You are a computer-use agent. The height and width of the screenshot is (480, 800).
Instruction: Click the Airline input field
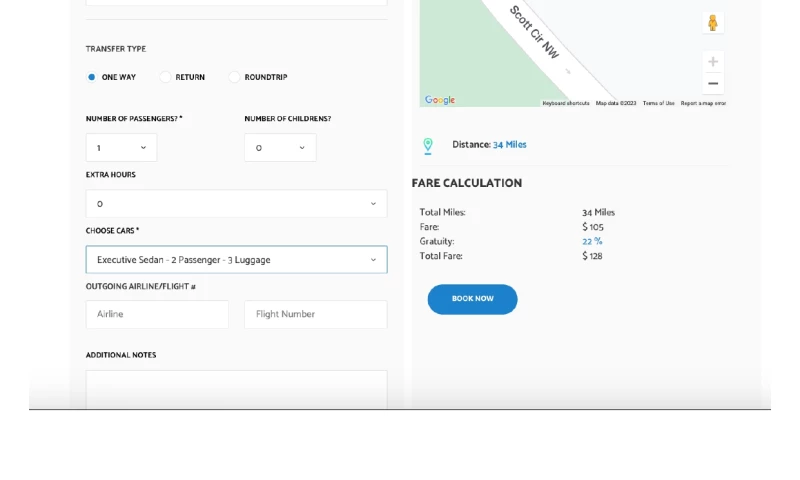[157, 314]
